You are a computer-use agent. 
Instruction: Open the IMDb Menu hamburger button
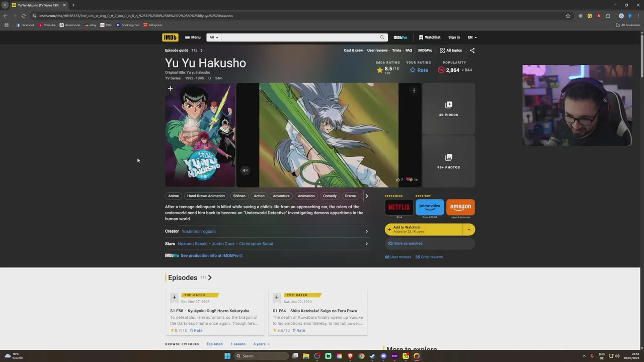coord(193,37)
